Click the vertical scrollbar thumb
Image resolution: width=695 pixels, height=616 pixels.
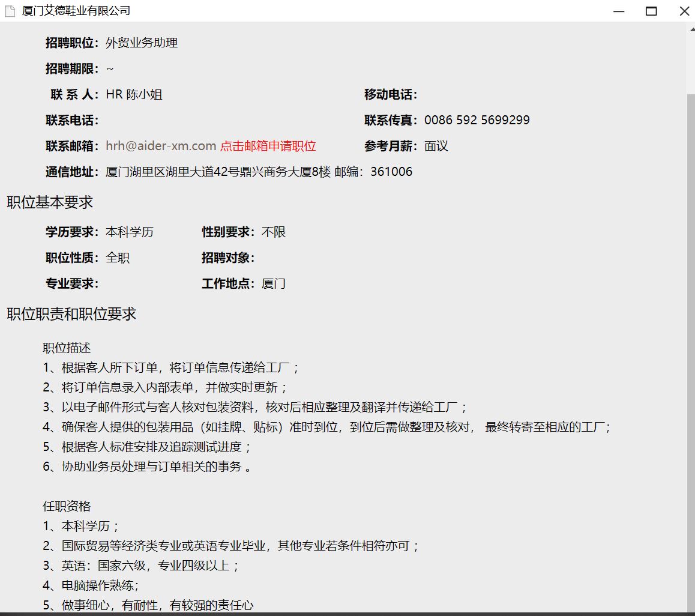691,352
